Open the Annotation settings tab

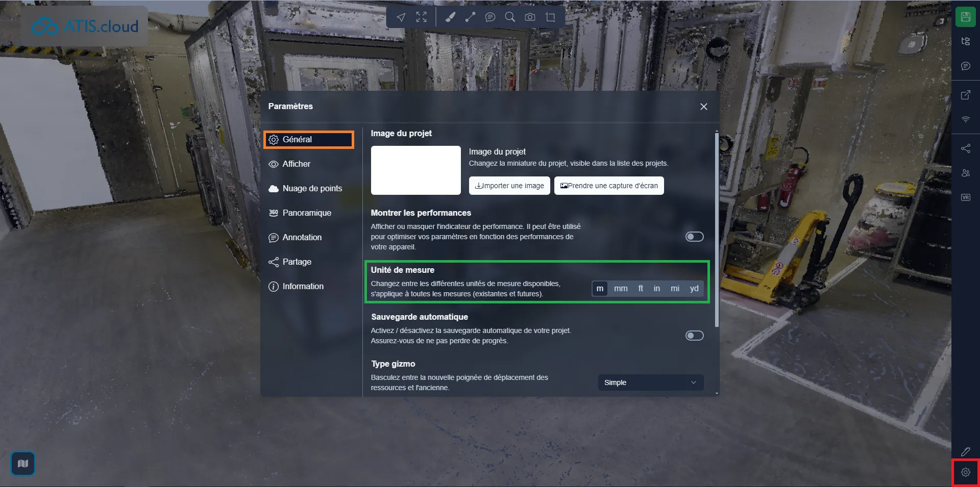(309, 237)
